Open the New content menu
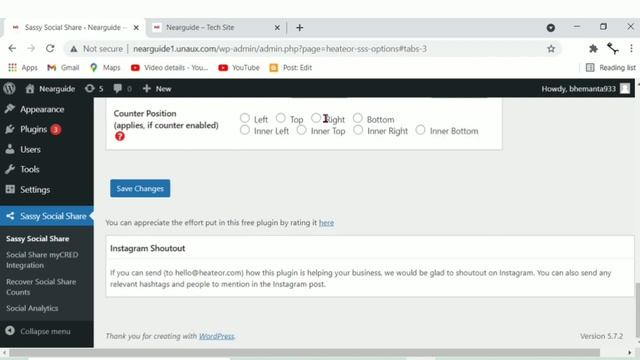Viewport: 640px width, 360px height. point(157,89)
